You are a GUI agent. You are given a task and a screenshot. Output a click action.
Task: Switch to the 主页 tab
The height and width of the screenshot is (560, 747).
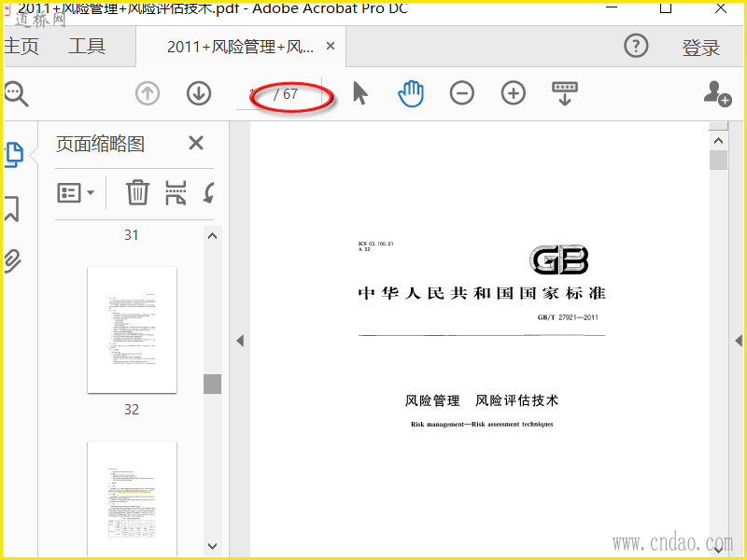click(x=21, y=46)
